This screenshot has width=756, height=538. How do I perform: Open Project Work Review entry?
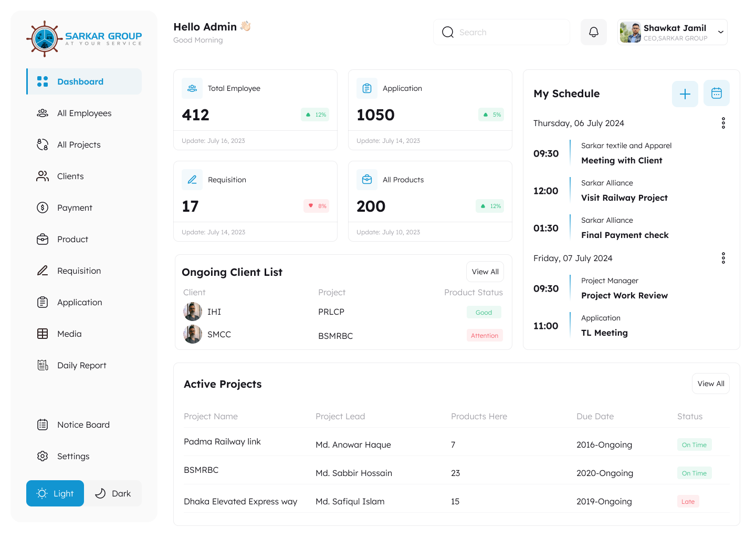tap(624, 295)
